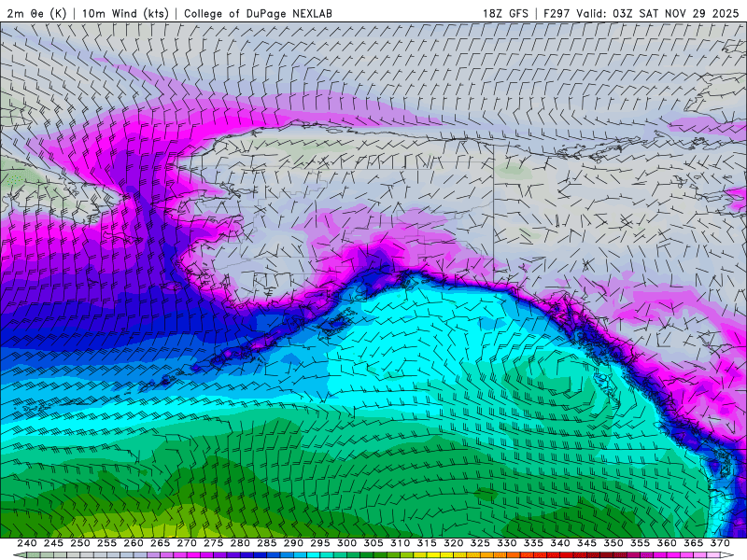The image size is (747, 560).
Task: Click the 'F297' forecast hour text
Action: [x=557, y=13]
